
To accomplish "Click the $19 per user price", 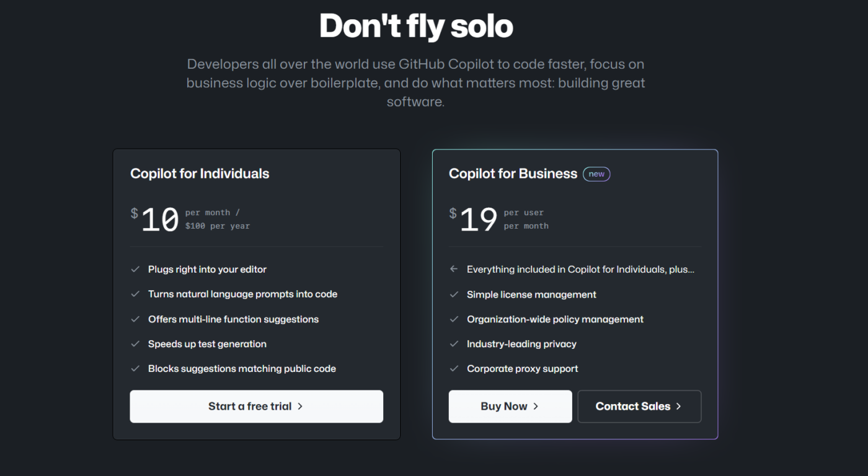I will point(479,219).
